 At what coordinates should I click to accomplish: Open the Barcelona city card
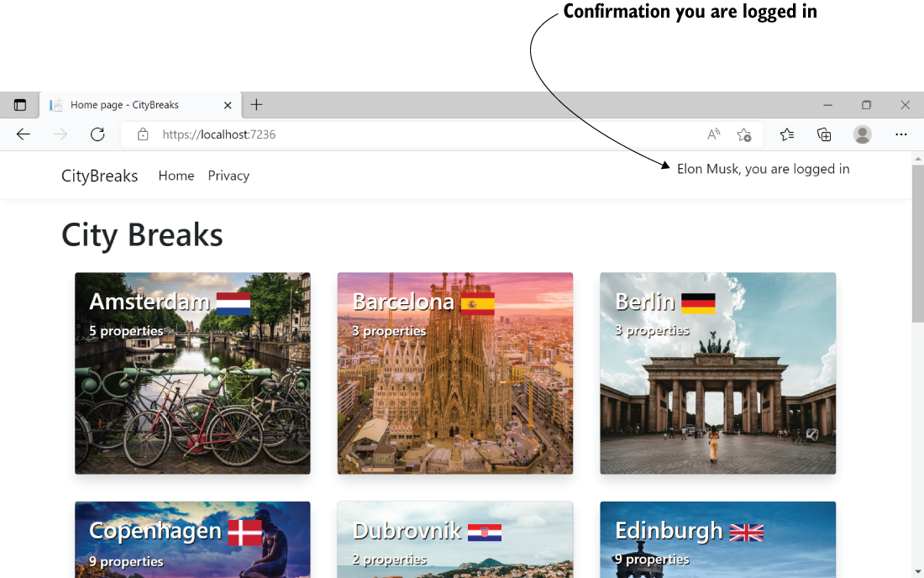click(455, 373)
